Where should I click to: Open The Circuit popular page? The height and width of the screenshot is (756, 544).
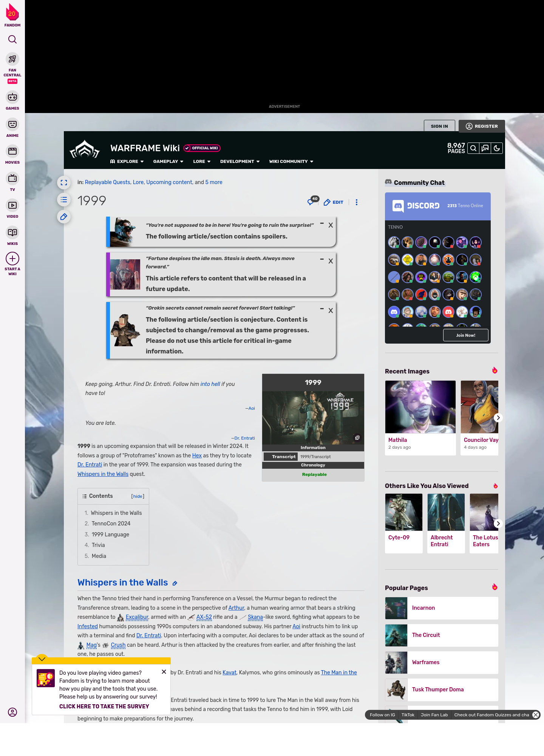pos(442,635)
